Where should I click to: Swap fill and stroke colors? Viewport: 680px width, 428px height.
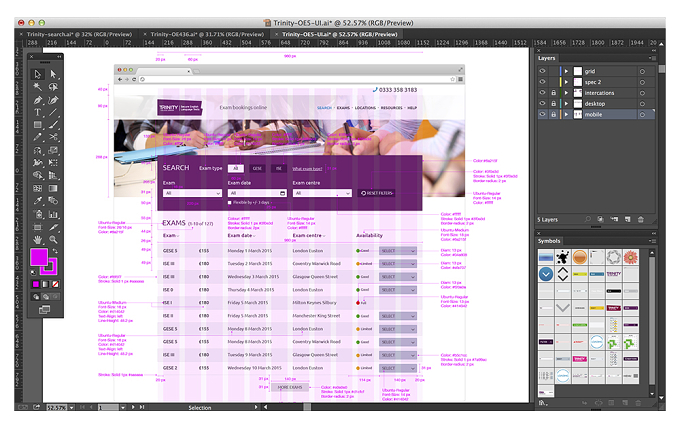point(56,251)
